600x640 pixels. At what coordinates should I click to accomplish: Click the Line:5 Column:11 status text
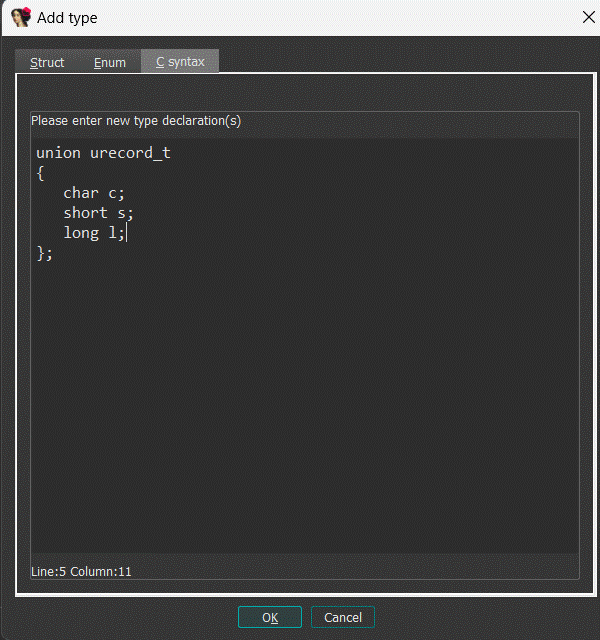click(x=81, y=571)
